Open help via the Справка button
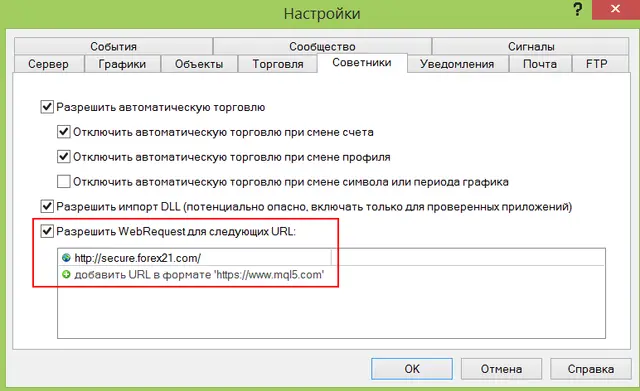640x391 pixels. tap(591, 369)
